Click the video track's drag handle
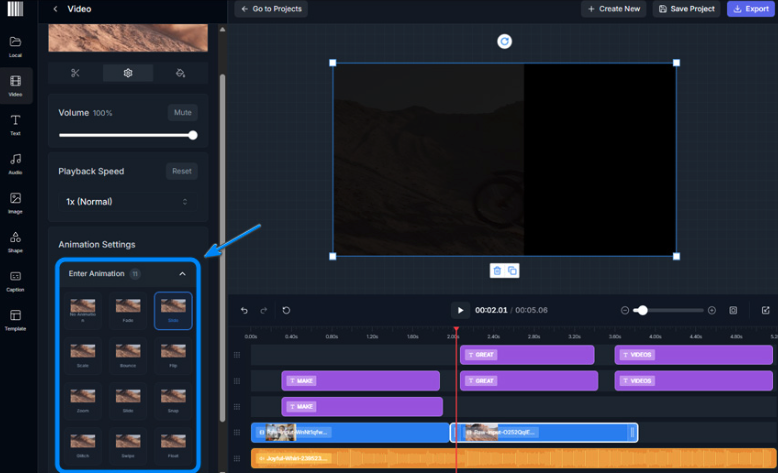The height and width of the screenshot is (473, 778). (x=237, y=432)
